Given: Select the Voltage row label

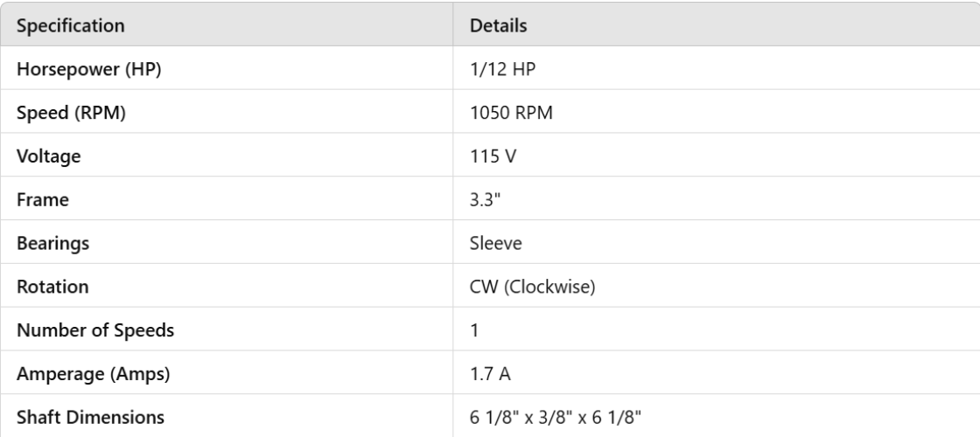Looking at the screenshot, I should click(x=47, y=156).
